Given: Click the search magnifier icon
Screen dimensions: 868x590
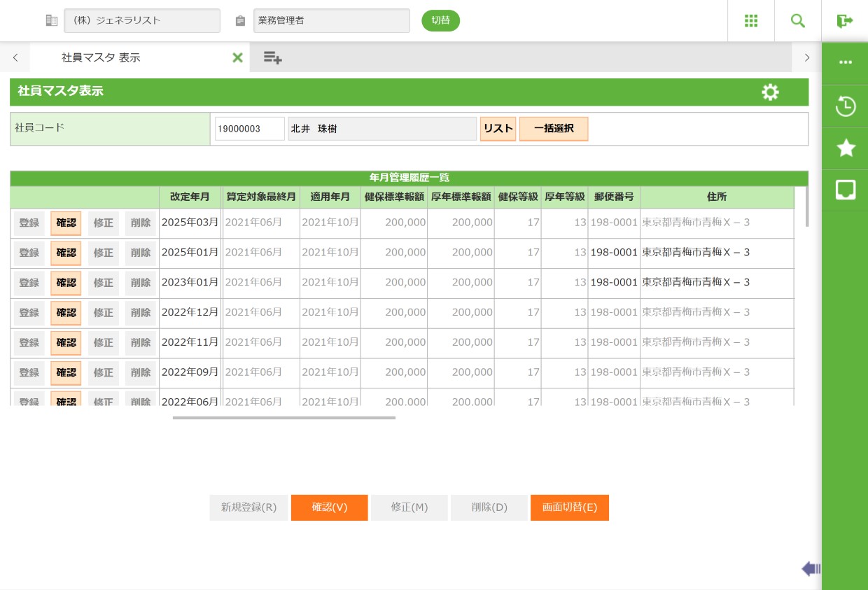Looking at the screenshot, I should (798, 21).
